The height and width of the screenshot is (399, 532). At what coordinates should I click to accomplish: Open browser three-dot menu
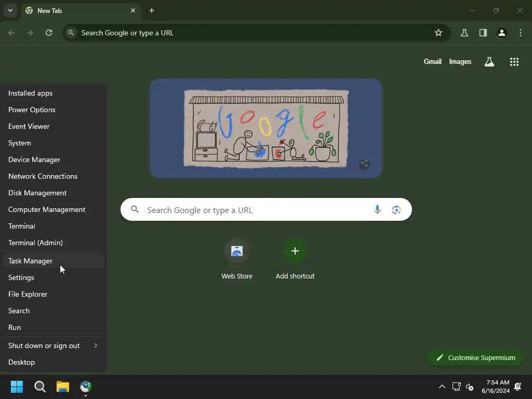521,33
